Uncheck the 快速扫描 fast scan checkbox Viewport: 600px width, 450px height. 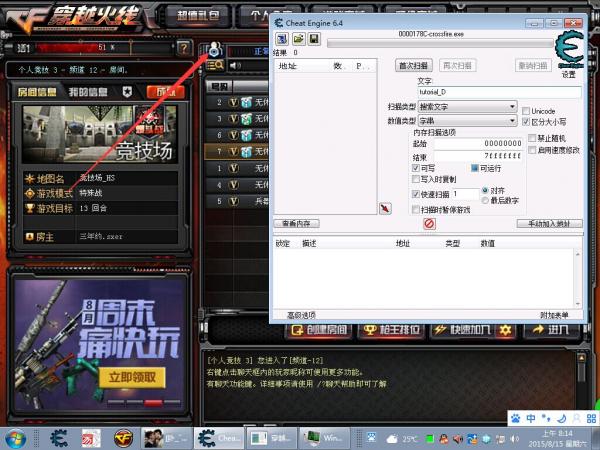coord(416,194)
